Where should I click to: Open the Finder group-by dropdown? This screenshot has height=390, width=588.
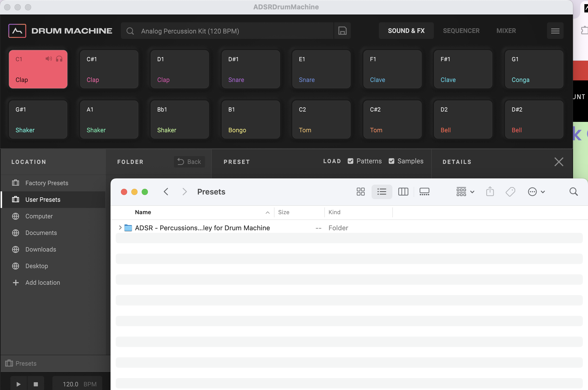[465, 192]
